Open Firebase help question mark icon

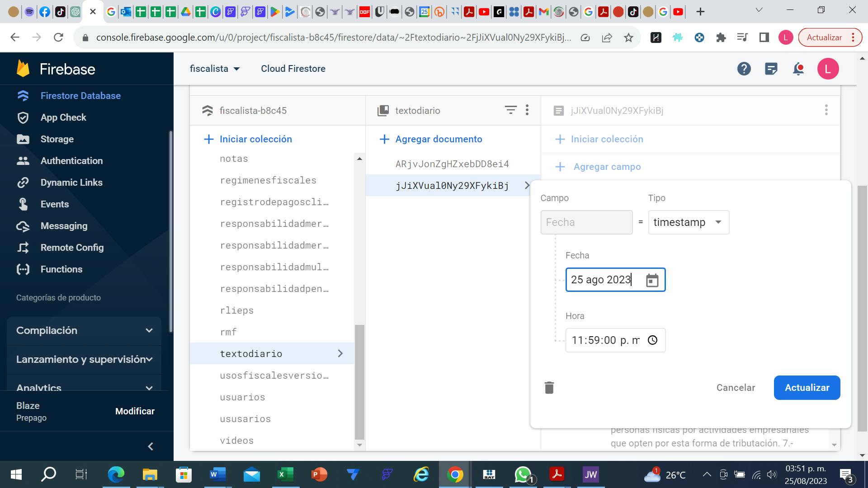(x=744, y=69)
